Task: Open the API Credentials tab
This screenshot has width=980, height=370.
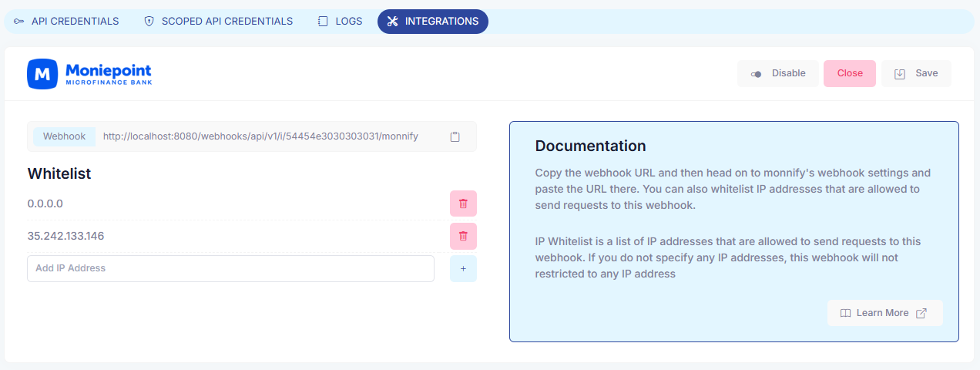Action: click(66, 22)
